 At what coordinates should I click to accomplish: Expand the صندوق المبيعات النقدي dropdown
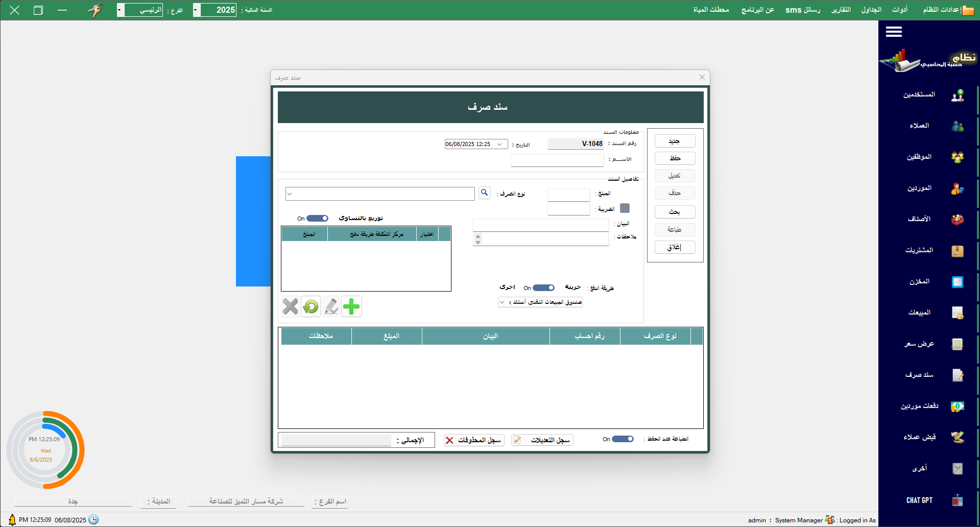click(502, 302)
